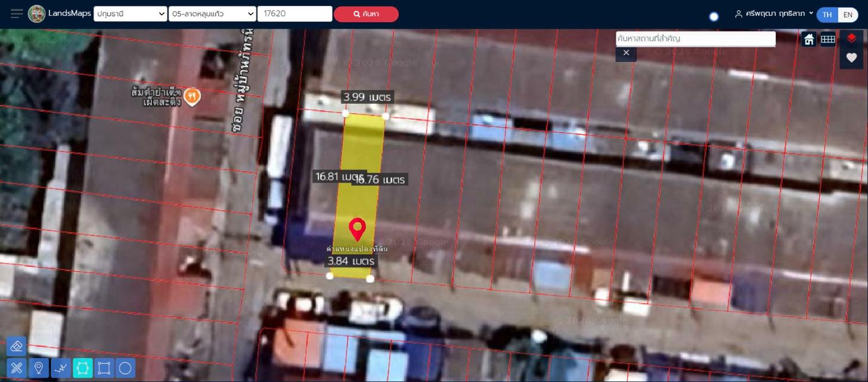868x382 pixels.
Task: Use the location pin marker tool
Action: click(x=39, y=368)
